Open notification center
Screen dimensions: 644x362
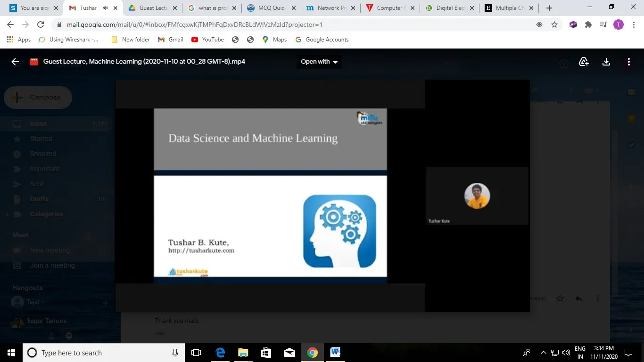click(x=628, y=353)
